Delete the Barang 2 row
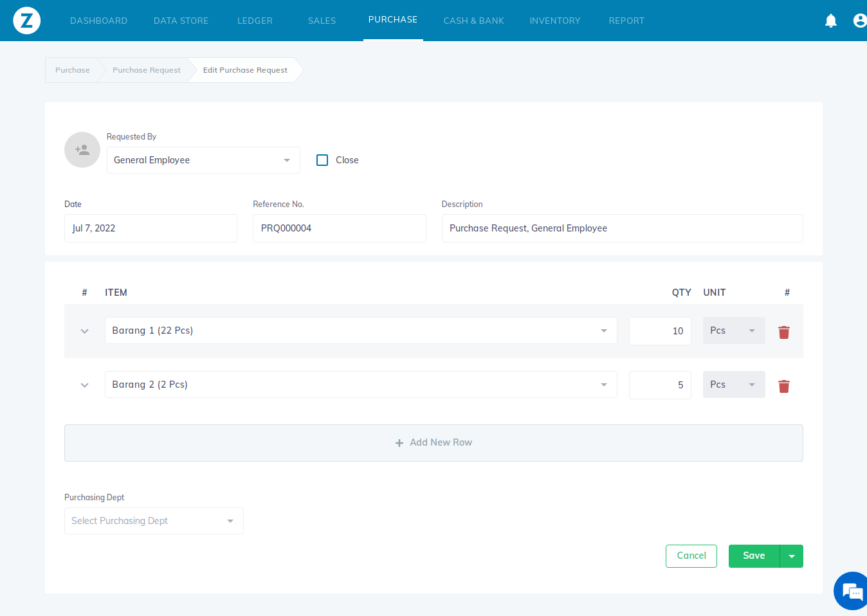The width and height of the screenshot is (867, 616). click(x=784, y=386)
